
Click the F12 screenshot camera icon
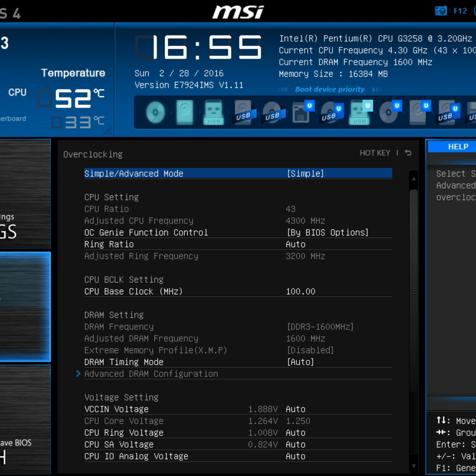[x=441, y=11]
